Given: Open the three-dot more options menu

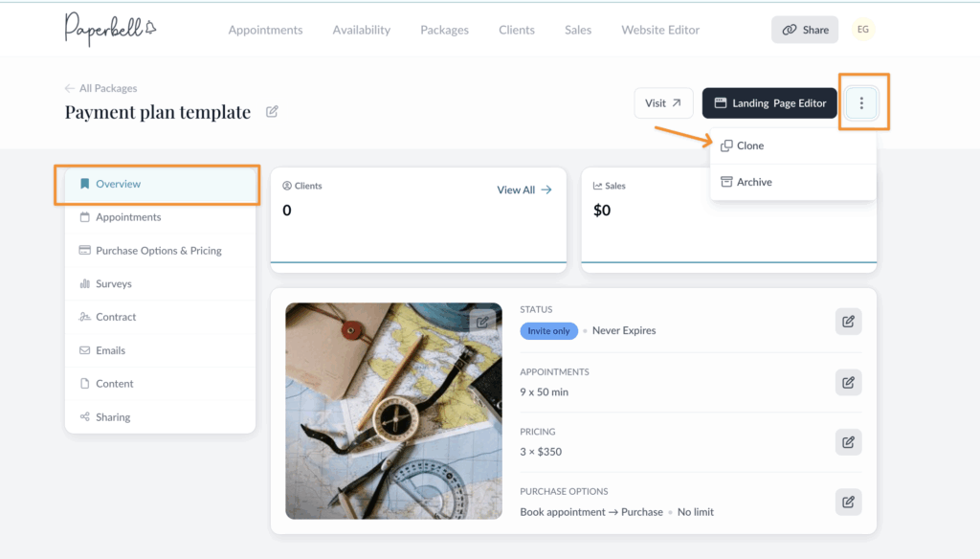Looking at the screenshot, I should [861, 103].
